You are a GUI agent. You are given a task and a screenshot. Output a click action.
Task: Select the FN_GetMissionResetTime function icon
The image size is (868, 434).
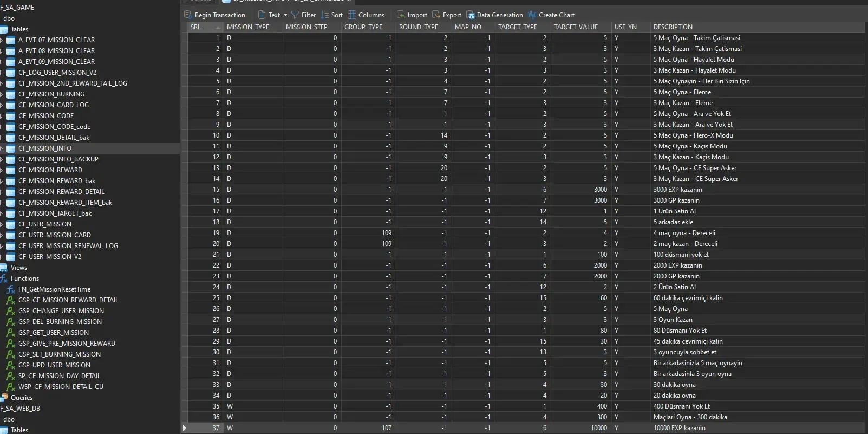11,289
